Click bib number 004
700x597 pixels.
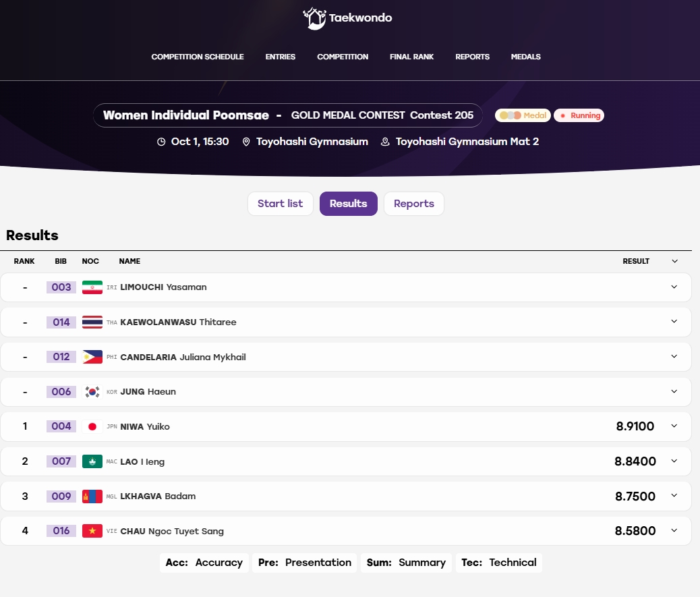coord(61,426)
